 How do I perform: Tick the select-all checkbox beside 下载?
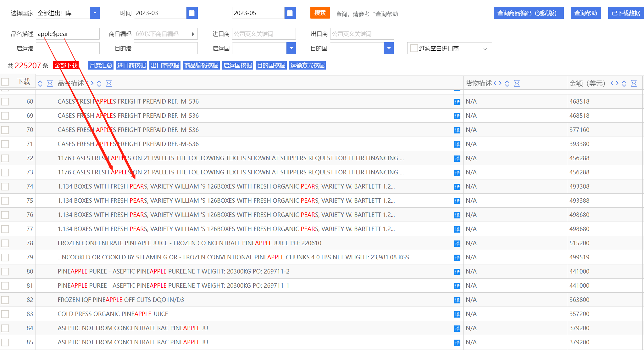[x=5, y=82]
